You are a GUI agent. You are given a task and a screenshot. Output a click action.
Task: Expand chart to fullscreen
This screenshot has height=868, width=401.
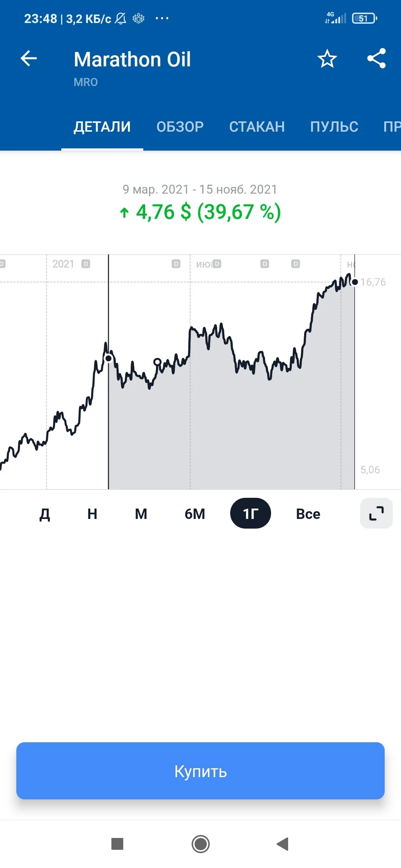[376, 513]
